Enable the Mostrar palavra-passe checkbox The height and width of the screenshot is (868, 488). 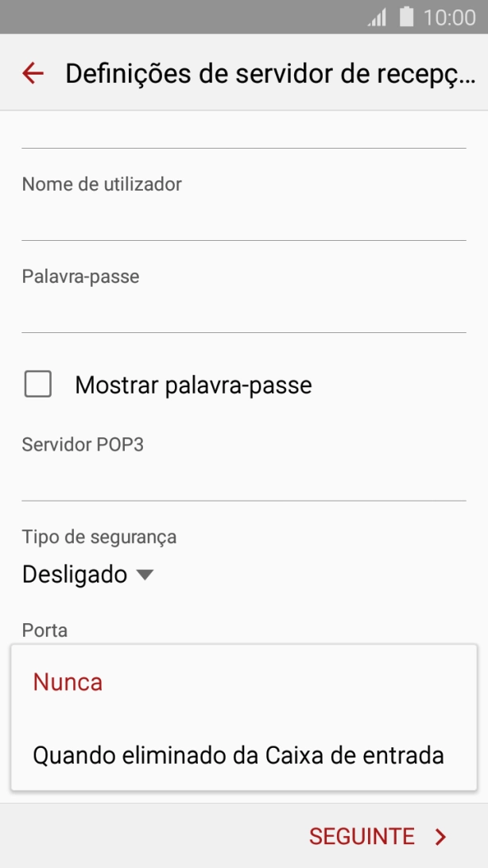37,385
